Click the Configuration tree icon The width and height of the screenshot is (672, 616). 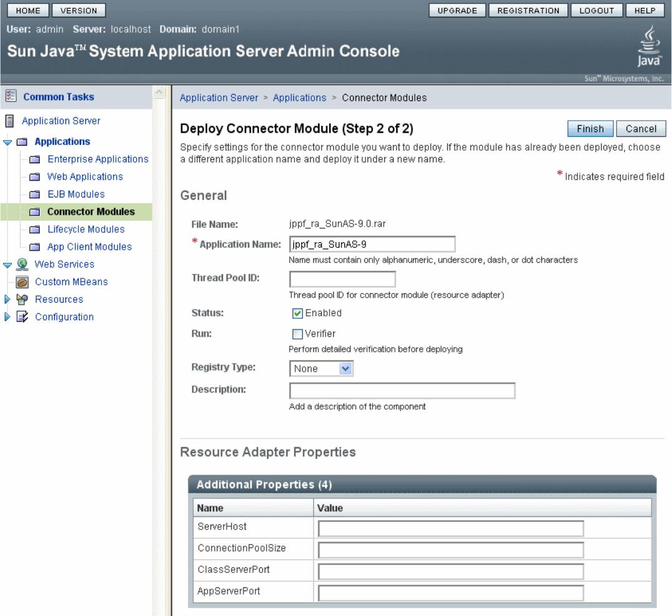click(x=22, y=317)
